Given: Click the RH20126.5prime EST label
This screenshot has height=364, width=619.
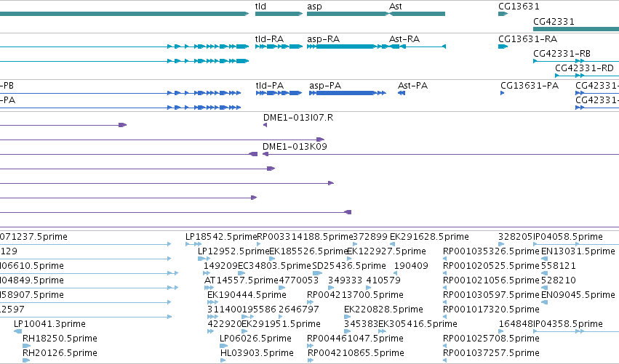Looking at the screenshot, I should [x=60, y=353].
